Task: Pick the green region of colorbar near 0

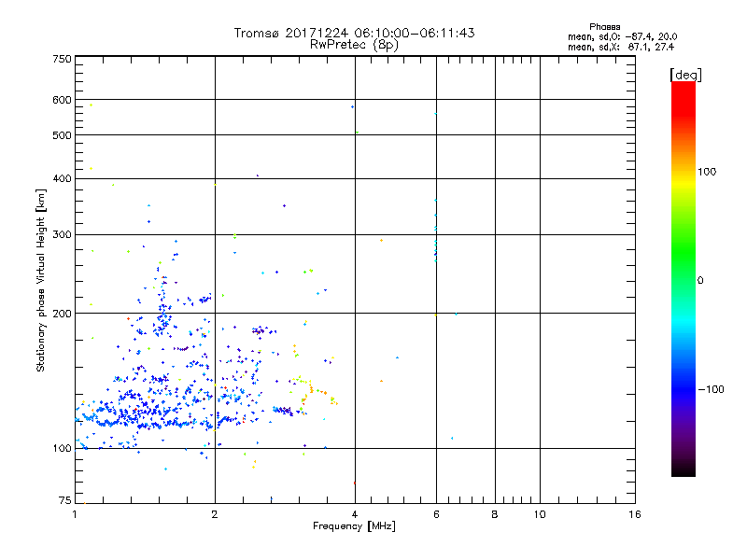Action: [x=684, y=280]
